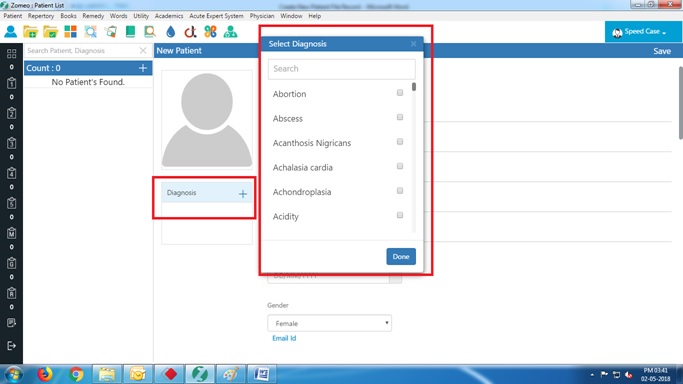Click the sidebar dashboard grid icon

11,54
